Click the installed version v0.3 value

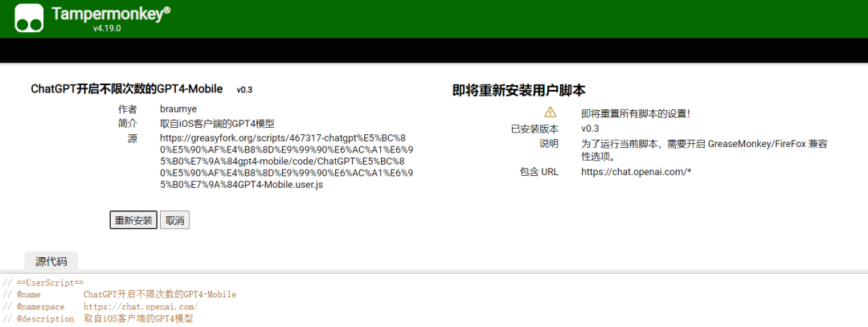pos(590,129)
